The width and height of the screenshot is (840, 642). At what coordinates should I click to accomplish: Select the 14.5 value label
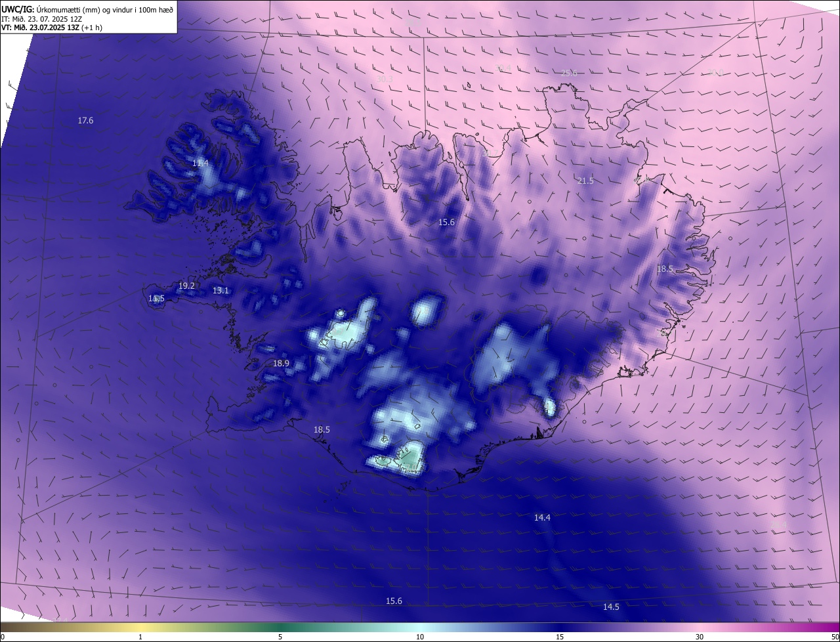(x=611, y=607)
